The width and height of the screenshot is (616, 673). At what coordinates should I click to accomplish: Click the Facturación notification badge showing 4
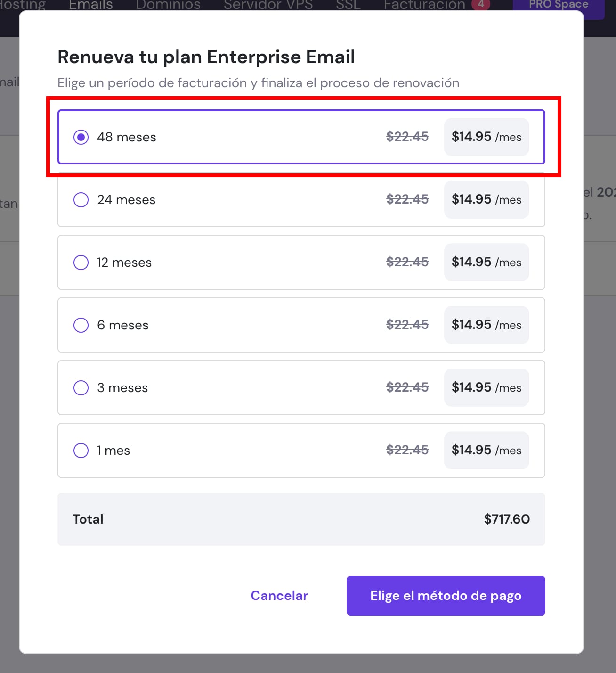tap(481, 4)
